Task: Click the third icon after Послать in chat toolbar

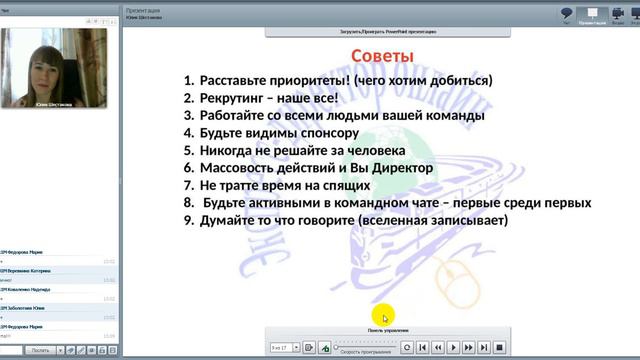Action: click(x=92, y=350)
